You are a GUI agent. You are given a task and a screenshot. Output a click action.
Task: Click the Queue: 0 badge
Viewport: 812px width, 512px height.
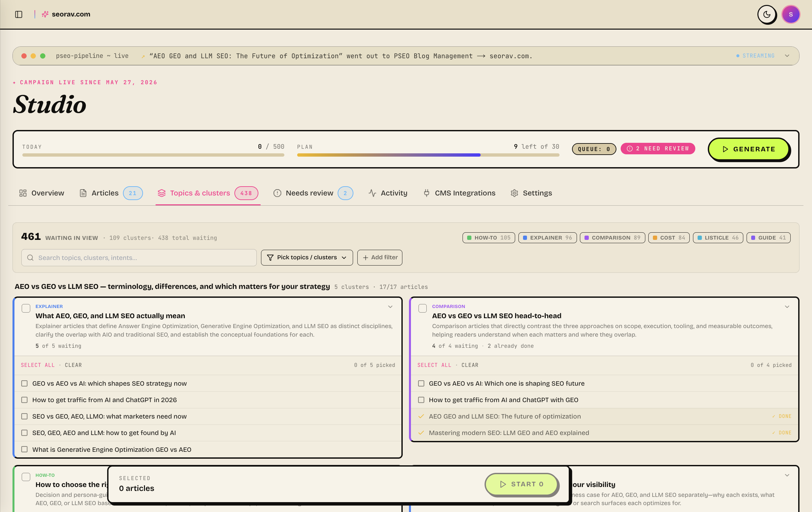pyautogui.click(x=594, y=149)
